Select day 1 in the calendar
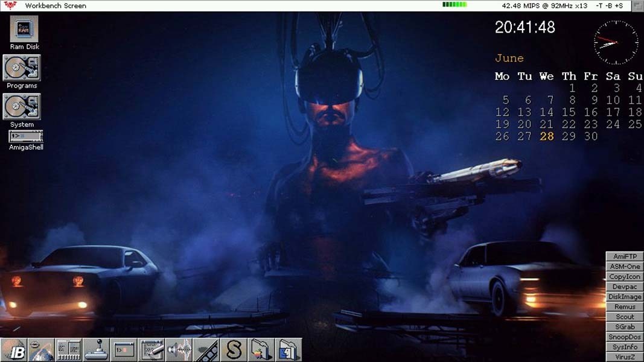Viewport: 644px width, 362px height. 572,88
